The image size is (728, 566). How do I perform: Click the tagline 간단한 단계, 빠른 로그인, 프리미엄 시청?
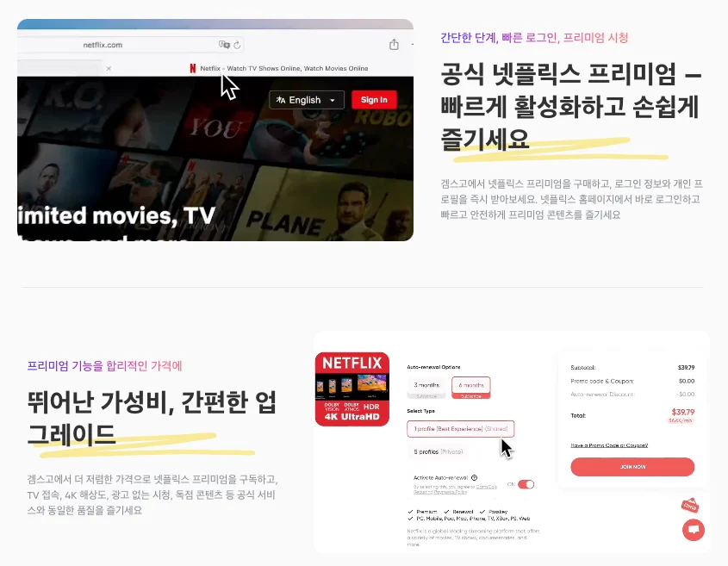(534, 38)
